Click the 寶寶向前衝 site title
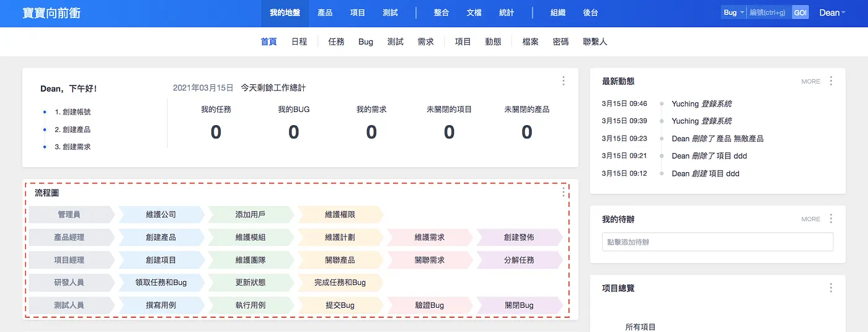Screen dimensions: 868x332 pos(51,13)
